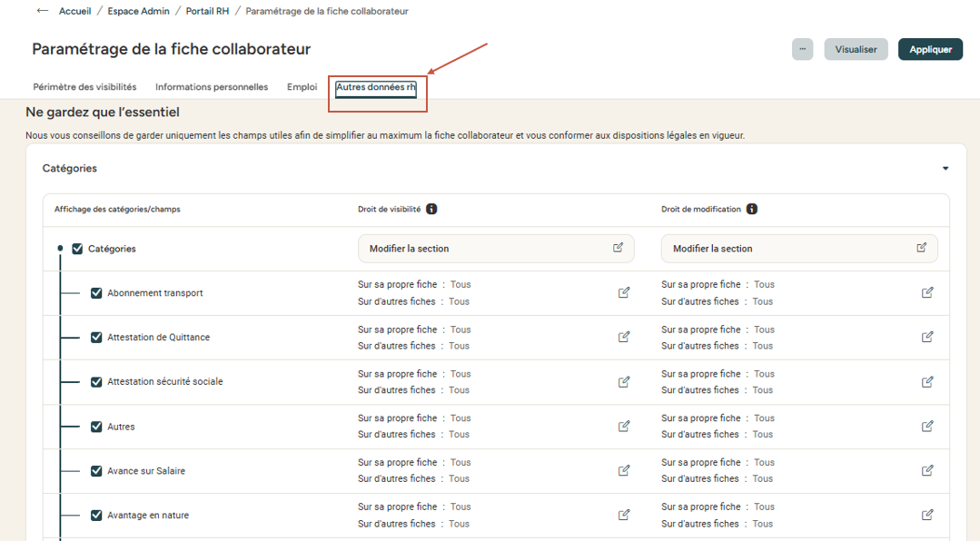Click the Paramétrage de la fiche collaborateur breadcrumb

(x=327, y=11)
